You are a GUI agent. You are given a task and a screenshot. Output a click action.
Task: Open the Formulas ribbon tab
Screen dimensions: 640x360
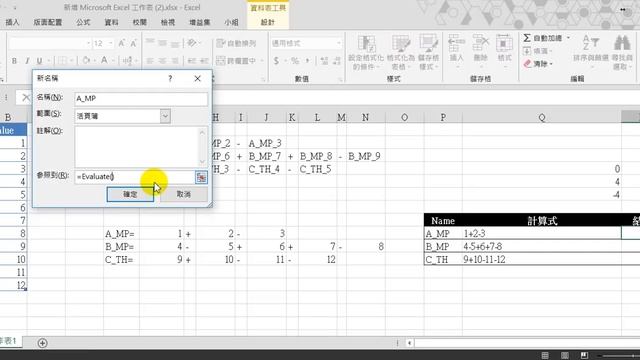point(83,22)
